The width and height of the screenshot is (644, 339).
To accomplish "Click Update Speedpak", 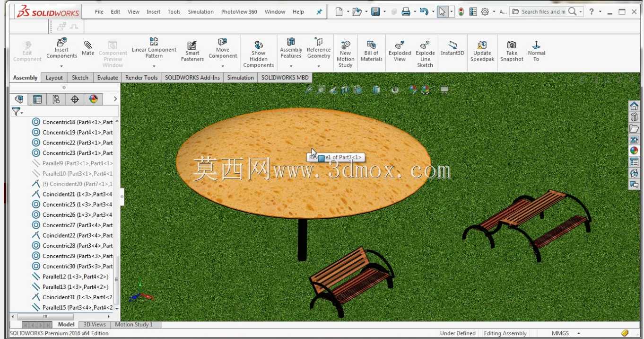I will click(482, 51).
